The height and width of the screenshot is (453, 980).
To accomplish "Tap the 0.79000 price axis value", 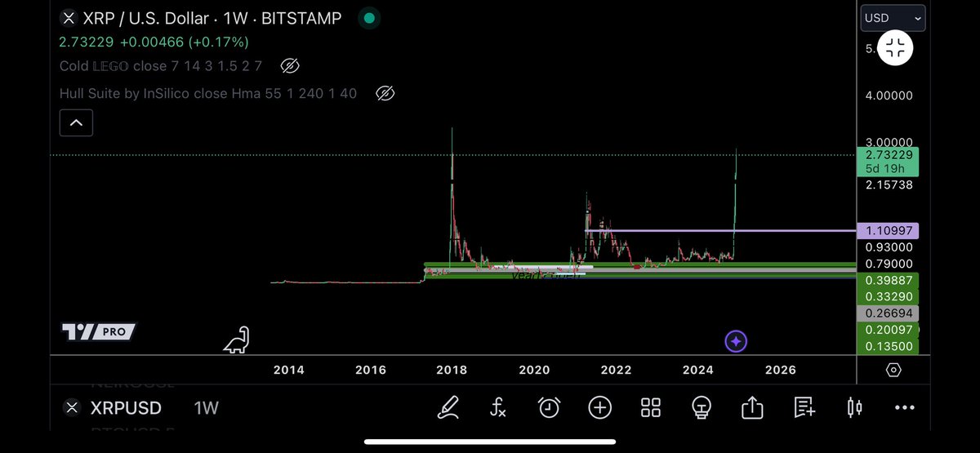I will point(889,263).
